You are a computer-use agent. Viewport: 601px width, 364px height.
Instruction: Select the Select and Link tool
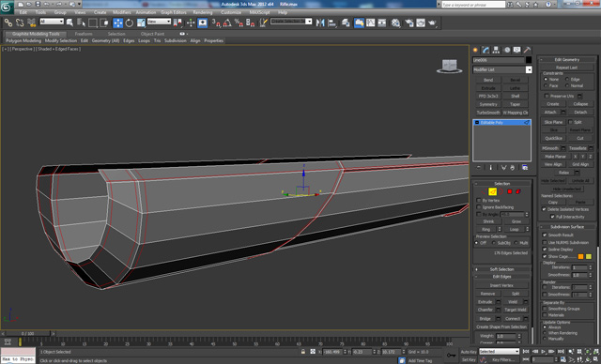[x=8, y=23]
